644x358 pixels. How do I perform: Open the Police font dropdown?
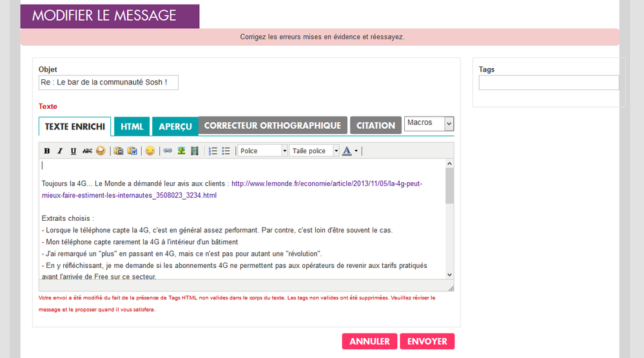coord(262,151)
